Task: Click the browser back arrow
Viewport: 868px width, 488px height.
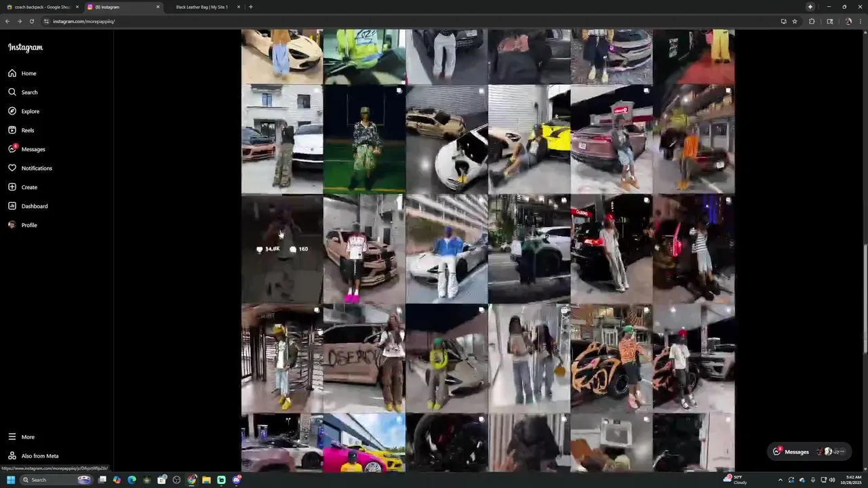Action: tap(7, 21)
